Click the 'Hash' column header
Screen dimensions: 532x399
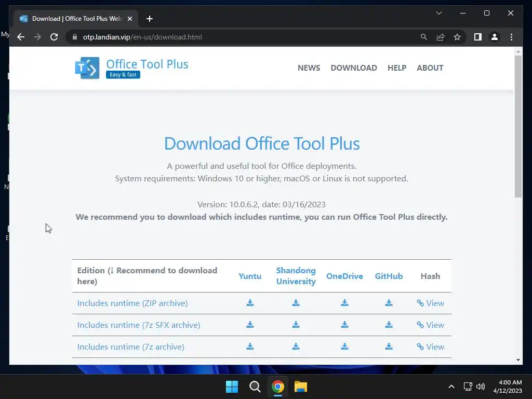pyautogui.click(x=430, y=276)
